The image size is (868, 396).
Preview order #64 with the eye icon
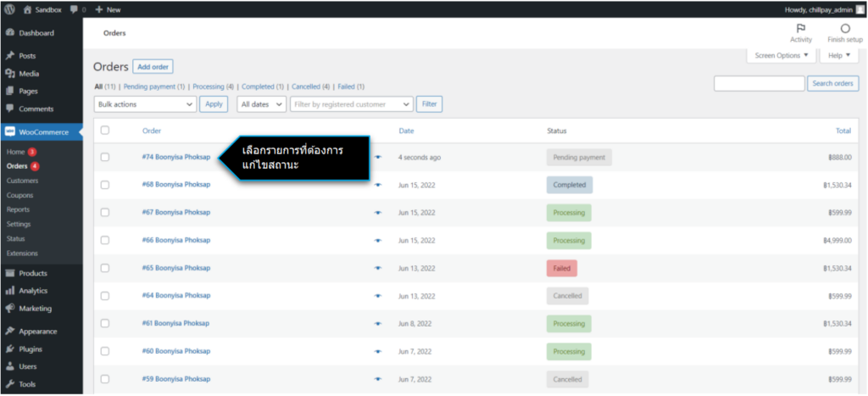(x=378, y=296)
